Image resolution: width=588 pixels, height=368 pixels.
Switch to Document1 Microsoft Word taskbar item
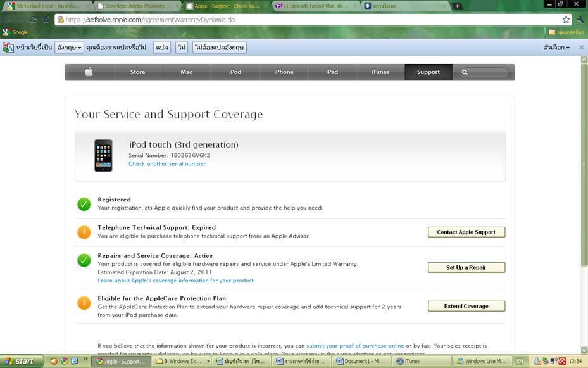(361, 361)
